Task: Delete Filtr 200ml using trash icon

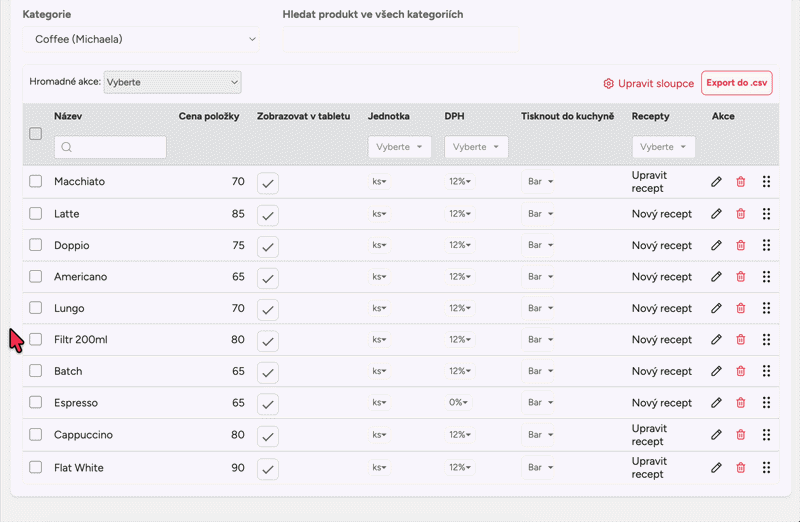Action: (x=741, y=340)
